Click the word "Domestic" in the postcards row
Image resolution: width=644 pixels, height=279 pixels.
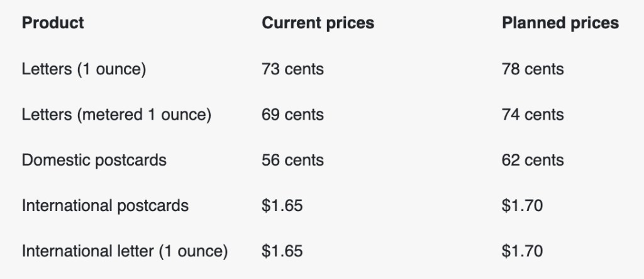point(56,160)
